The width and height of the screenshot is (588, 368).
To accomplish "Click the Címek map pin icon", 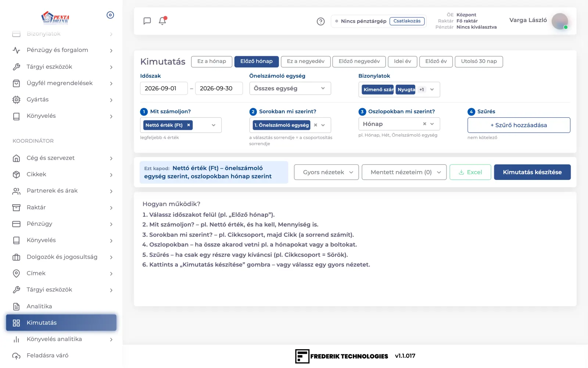I will click(x=16, y=273).
